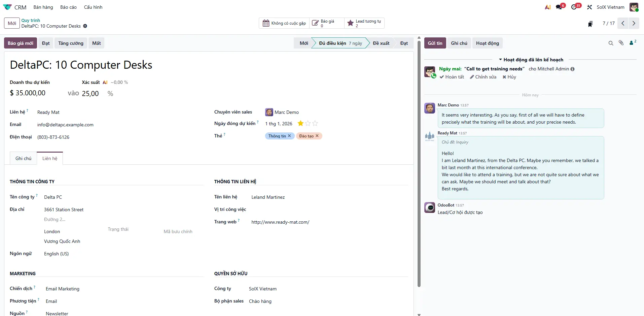The height and width of the screenshot is (316, 644).
Task: Click the Báo giá mới button
Action: point(21,43)
